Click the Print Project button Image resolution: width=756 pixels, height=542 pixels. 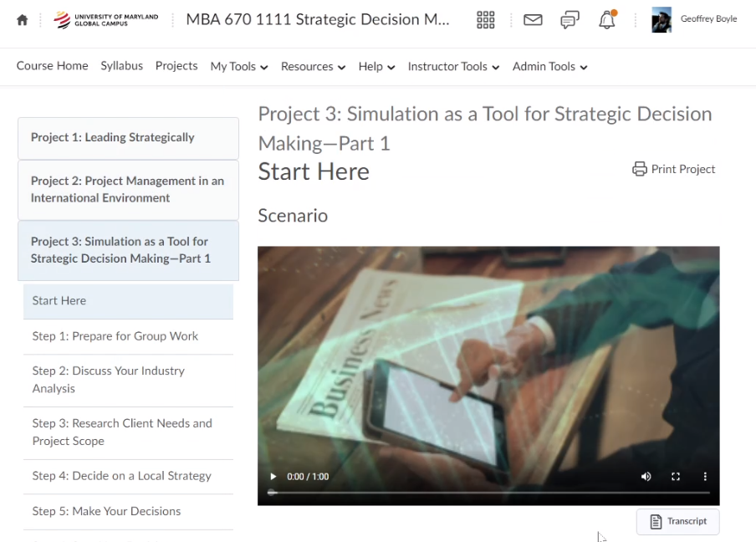[674, 169]
